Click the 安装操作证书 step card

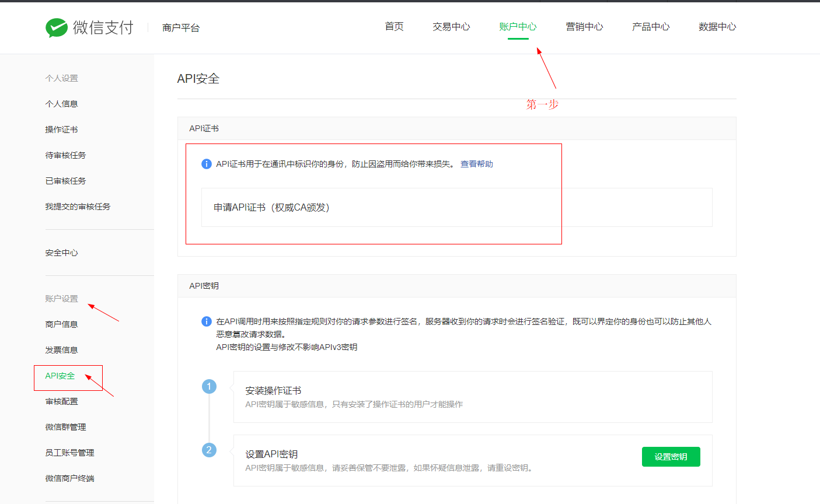tap(473, 397)
